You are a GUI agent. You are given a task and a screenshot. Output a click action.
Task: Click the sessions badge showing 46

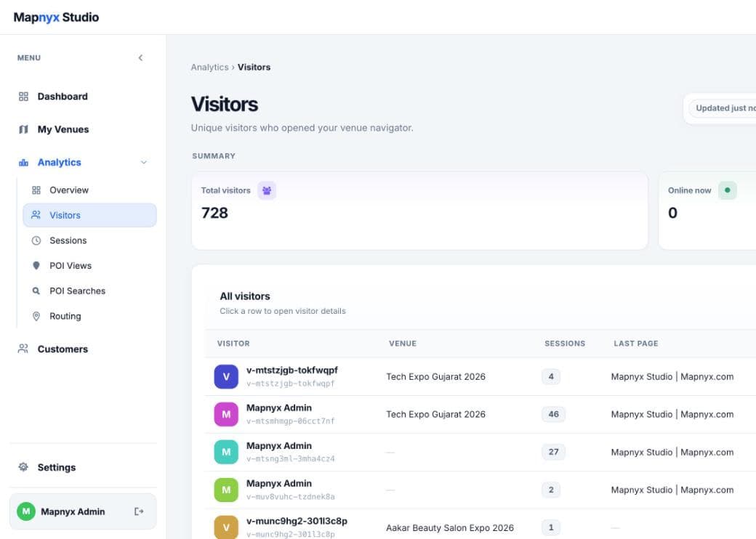(553, 414)
